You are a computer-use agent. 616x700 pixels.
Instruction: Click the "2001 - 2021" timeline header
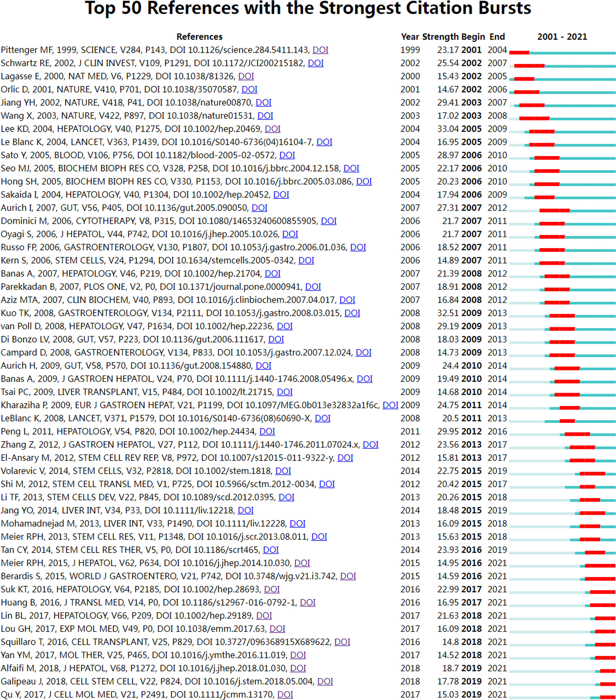point(562,37)
